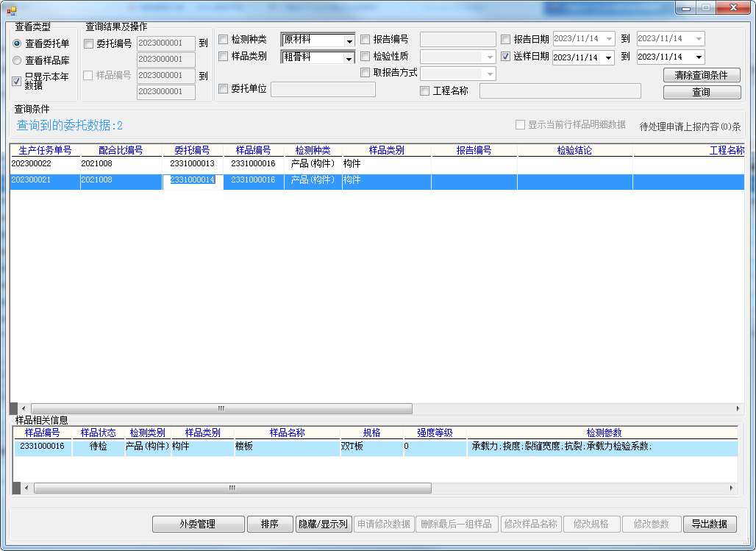Select the 查看委托单 radio button

(17, 43)
